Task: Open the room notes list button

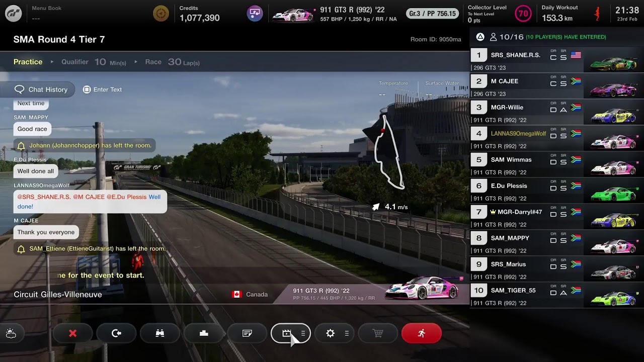Action: point(247,333)
